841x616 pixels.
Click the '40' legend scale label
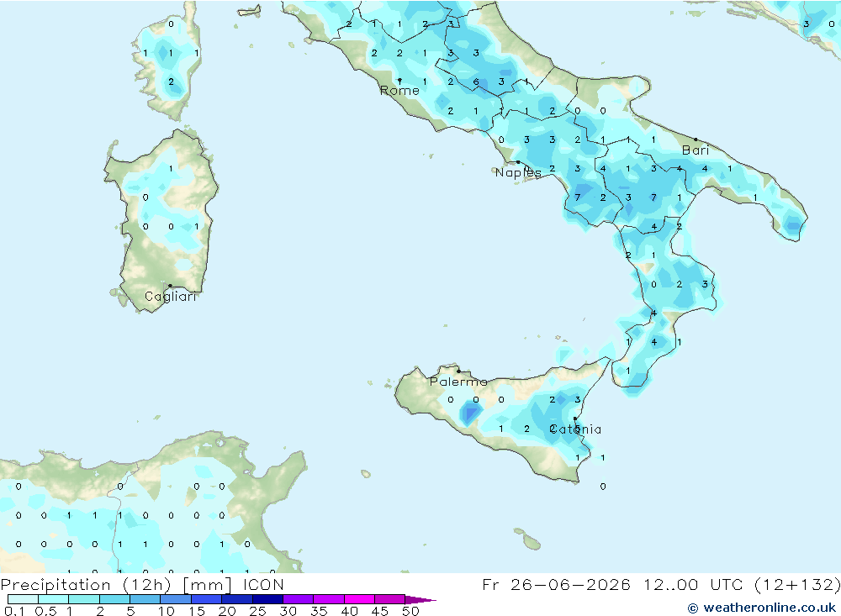click(350, 611)
